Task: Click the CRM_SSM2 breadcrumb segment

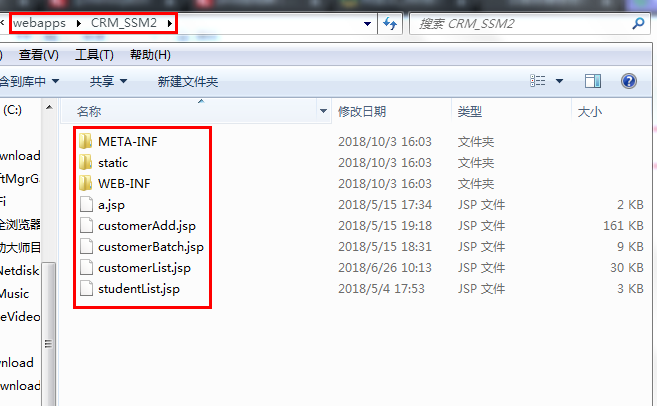Action: pyautogui.click(x=124, y=23)
